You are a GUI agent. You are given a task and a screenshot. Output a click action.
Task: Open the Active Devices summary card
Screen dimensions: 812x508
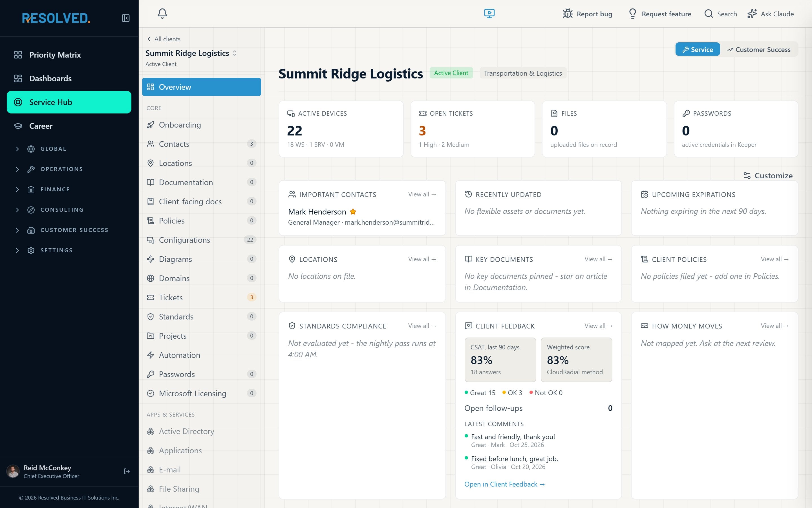pyautogui.click(x=341, y=129)
